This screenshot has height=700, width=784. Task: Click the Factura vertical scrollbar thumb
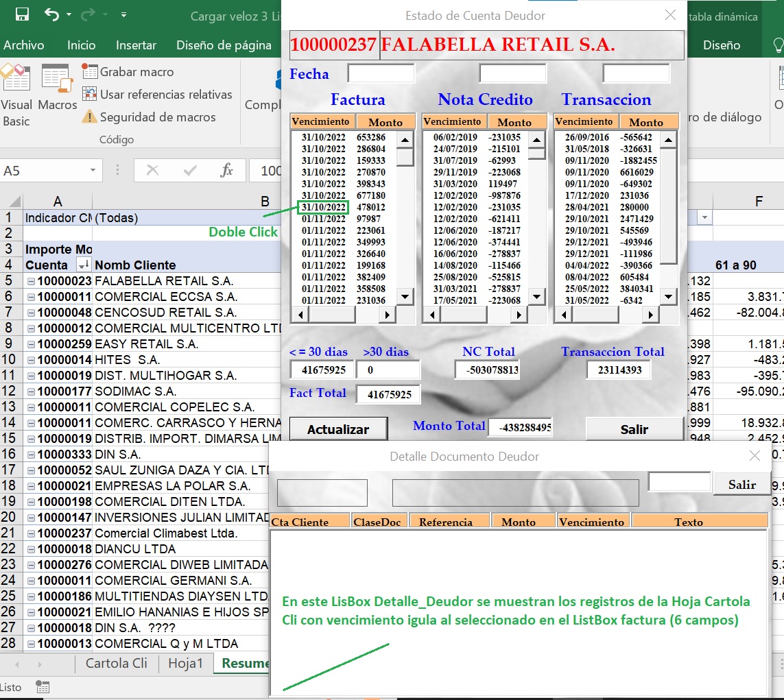405,157
